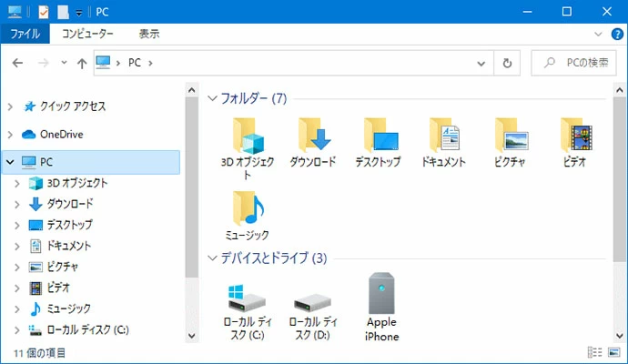This screenshot has height=364, width=628.
Task: Expand the クイック アクセス tree node
Action: 10,106
